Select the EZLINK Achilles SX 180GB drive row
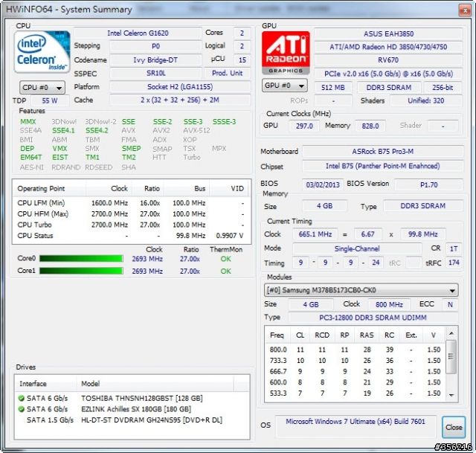Image resolution: width=476 pixels, height=453 pixels. point(132,409)
